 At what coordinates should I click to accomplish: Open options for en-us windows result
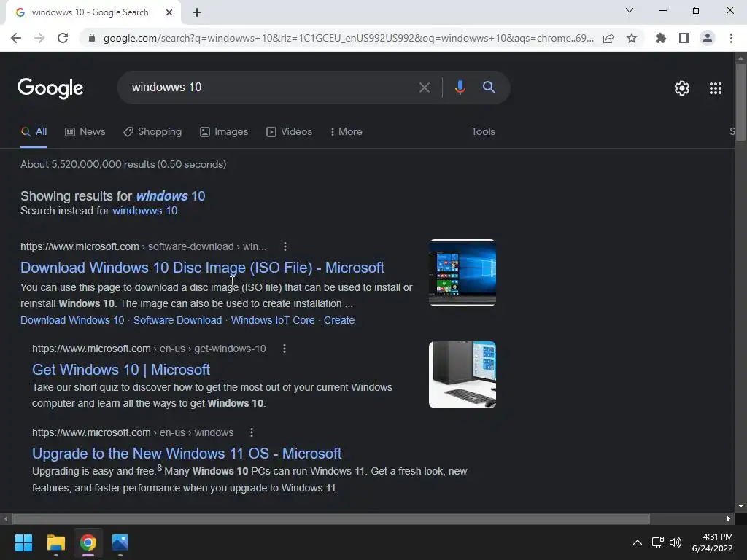point(252,432)
